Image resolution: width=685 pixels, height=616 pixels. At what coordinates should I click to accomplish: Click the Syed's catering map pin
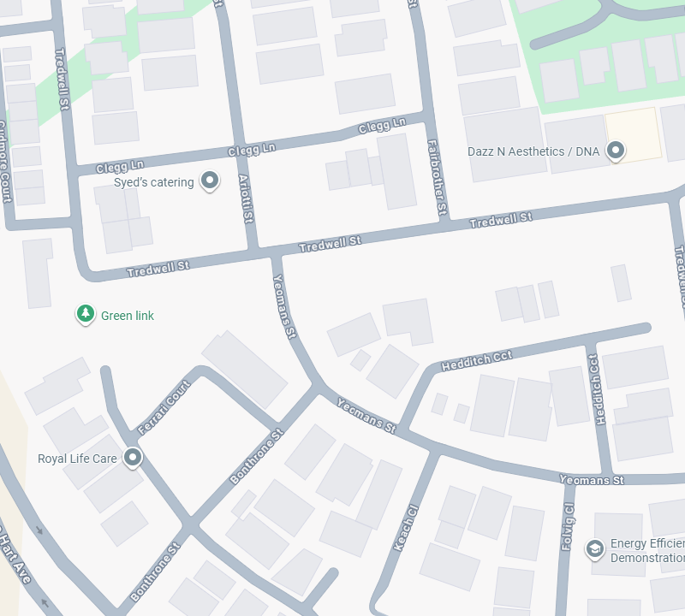pos(210,181)
